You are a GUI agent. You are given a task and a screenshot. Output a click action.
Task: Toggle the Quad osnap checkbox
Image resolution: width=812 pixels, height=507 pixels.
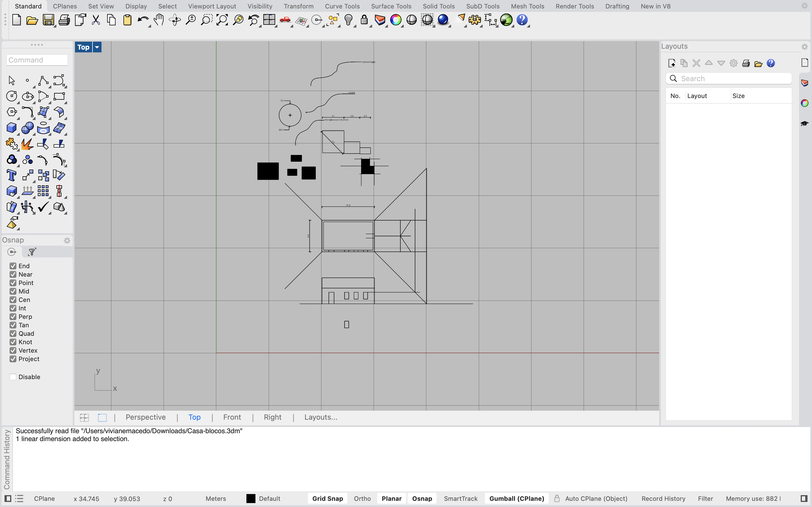coord(13,333)
